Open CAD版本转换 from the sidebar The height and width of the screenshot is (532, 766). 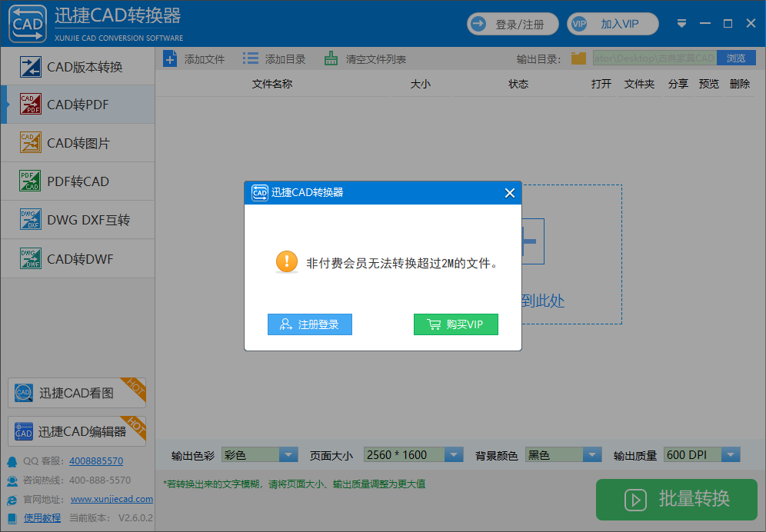[78, 67]
